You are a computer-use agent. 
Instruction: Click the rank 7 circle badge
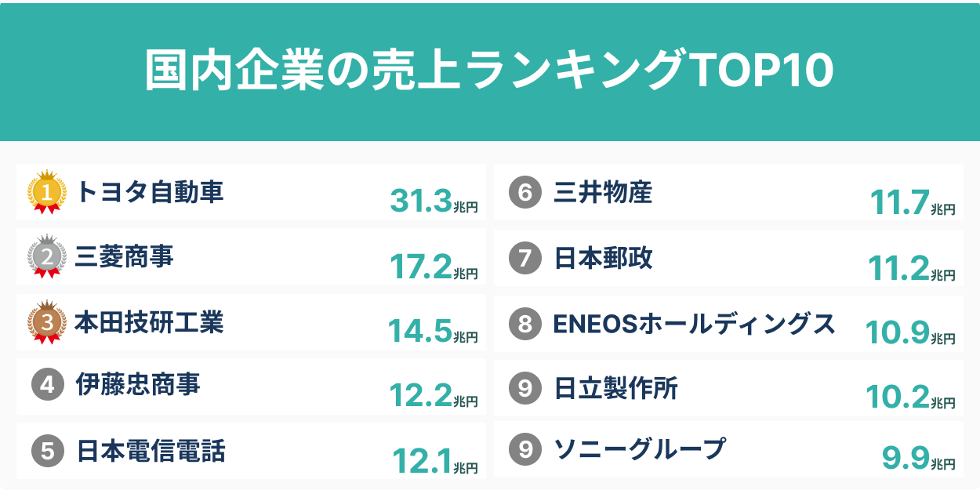click(524, 258)
